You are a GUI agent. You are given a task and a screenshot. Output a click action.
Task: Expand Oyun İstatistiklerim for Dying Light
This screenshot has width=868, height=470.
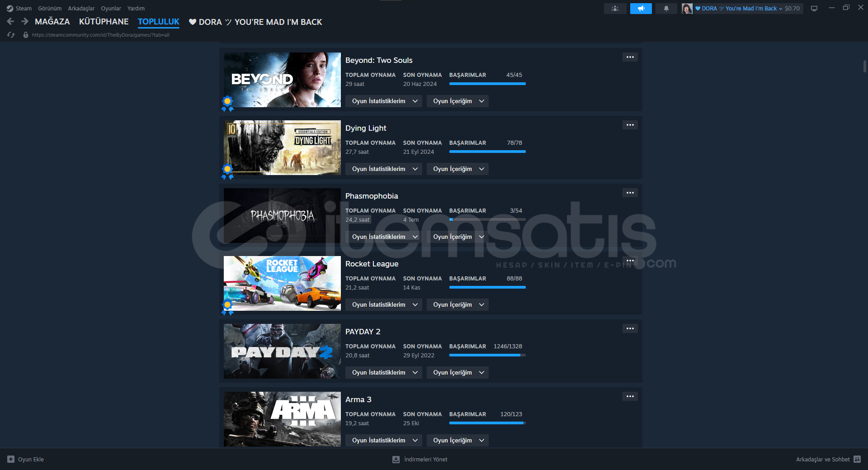[384, 169]
